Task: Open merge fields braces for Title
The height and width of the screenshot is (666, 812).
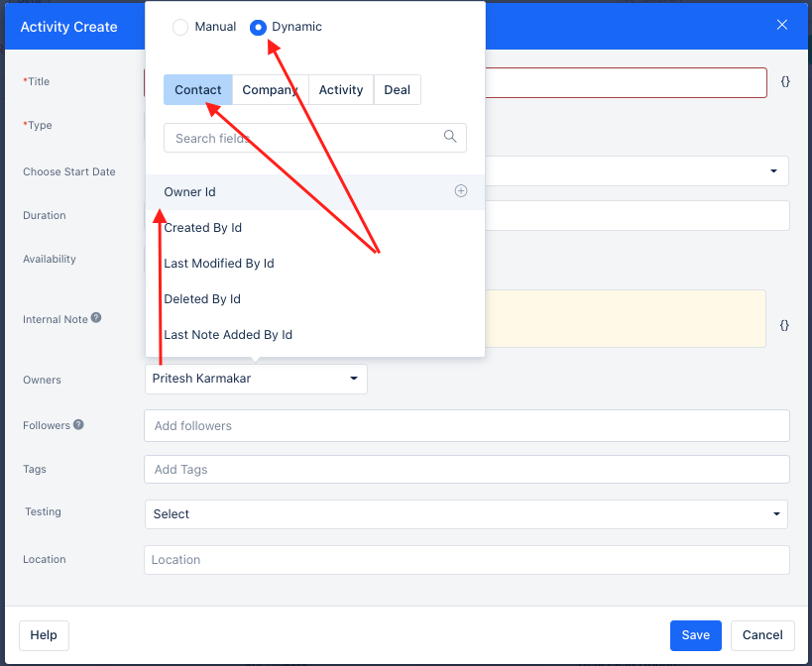Action: coord(785,81)
